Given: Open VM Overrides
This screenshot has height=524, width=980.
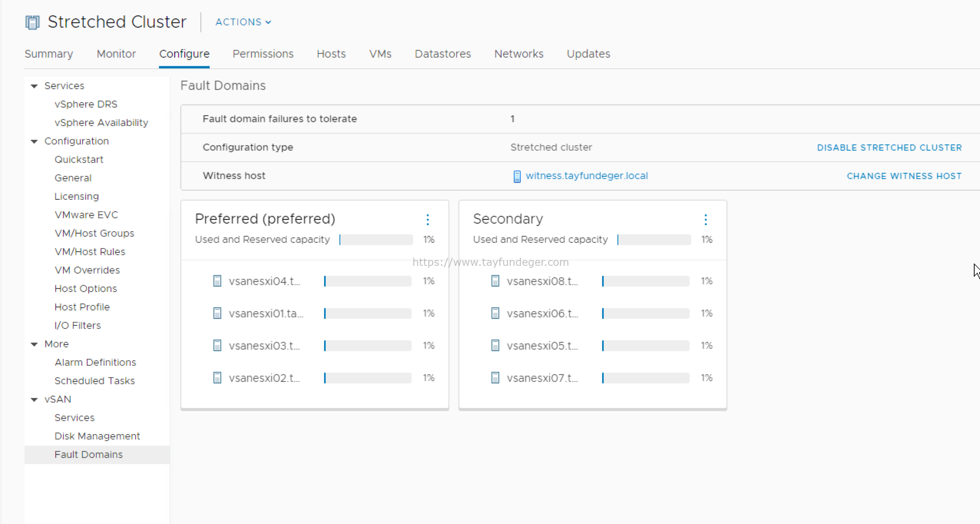Looking at the screenshot, I should point(87,270).
